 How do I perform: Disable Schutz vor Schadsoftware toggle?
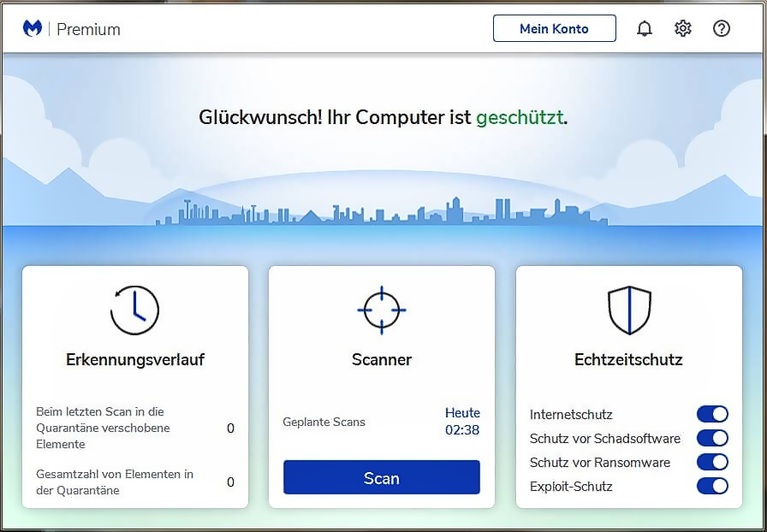(x=712, y=439)
